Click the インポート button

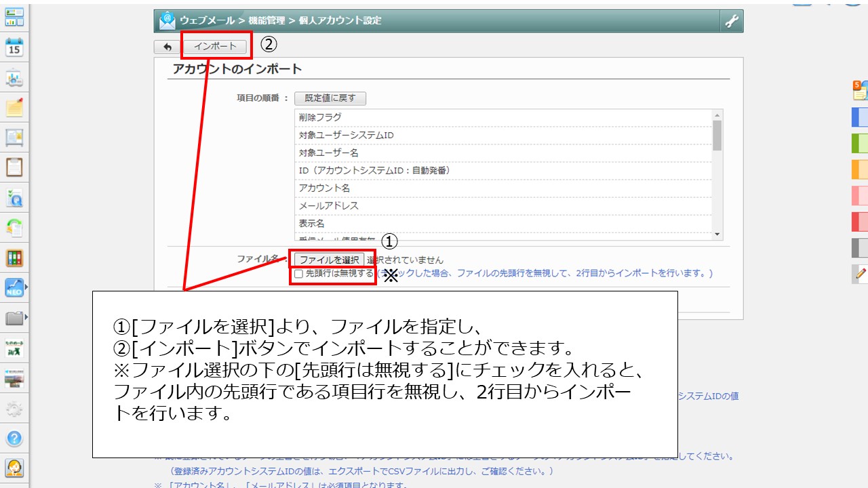pyautogui.click(x=216, y=47)
